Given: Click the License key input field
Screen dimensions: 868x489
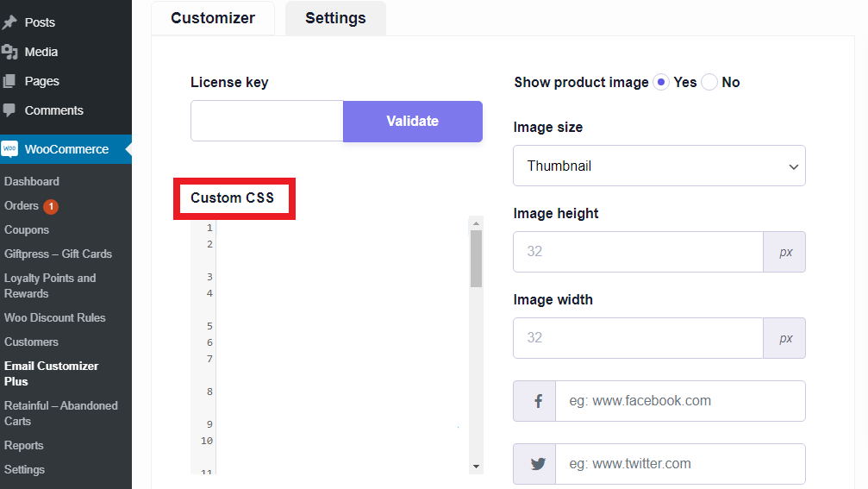Looking at the screenshot, I should [x=267, y=121].
